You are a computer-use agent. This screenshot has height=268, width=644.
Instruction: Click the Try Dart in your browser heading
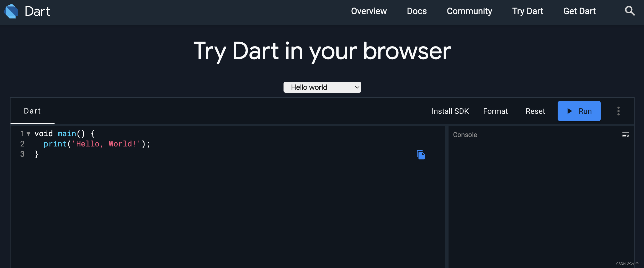(322, 51)
